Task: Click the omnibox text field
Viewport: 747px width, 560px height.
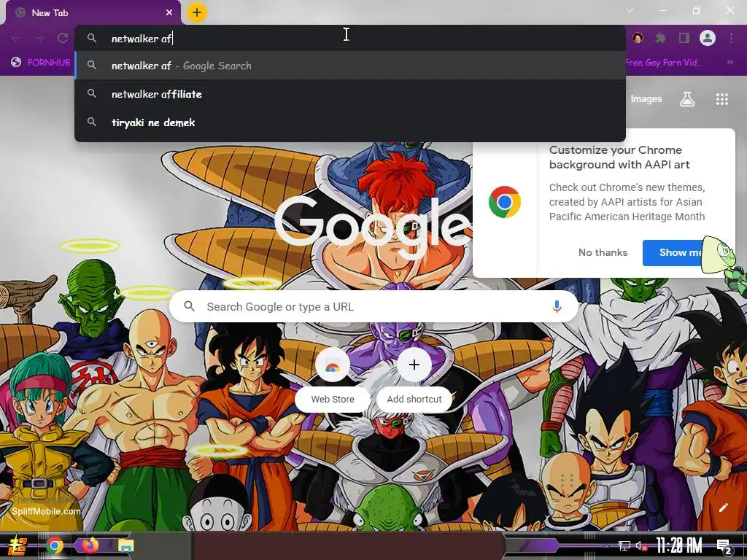Action: pyautogui.click(x=350, y=39)
